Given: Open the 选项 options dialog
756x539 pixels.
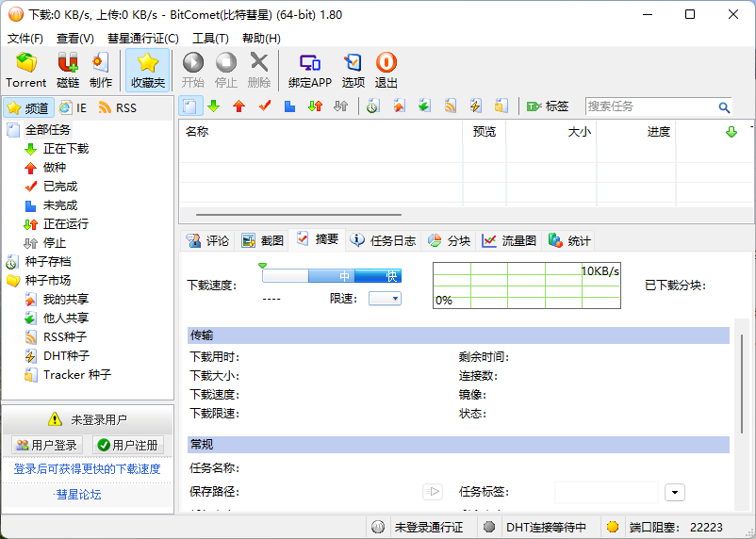Looking at the screenshot, I should pos(353,70).
